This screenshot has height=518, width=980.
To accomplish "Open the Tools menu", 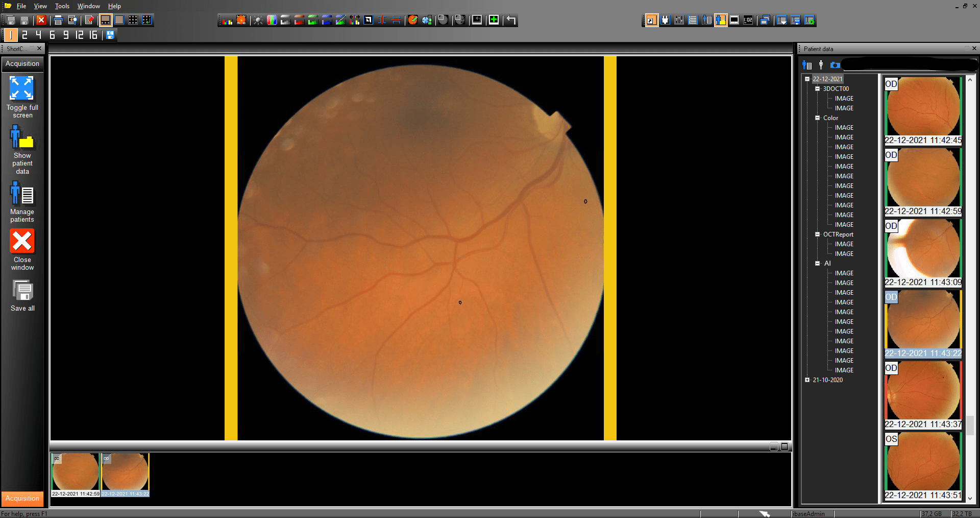I will pos(62,6).
